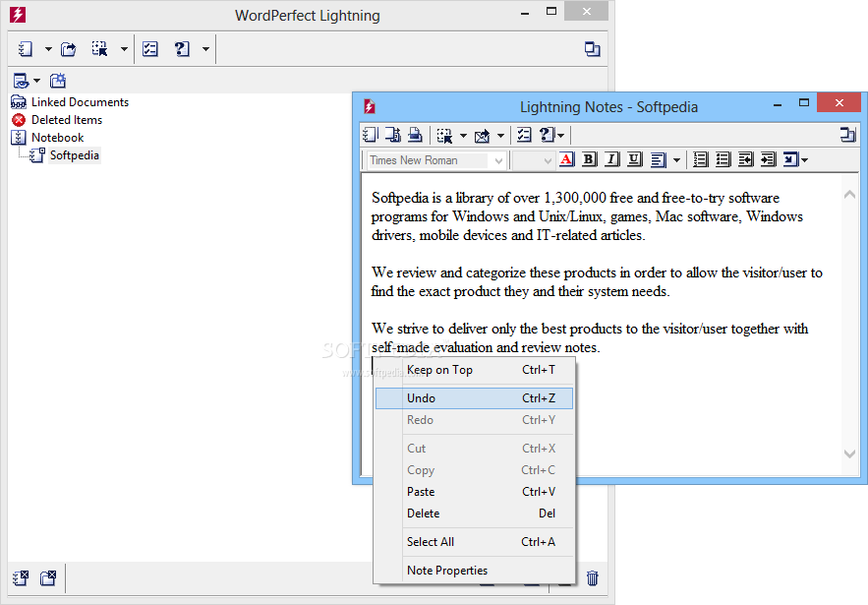
Task: Click the help question mark icon in main window
Action: click(x=182, y=49)
